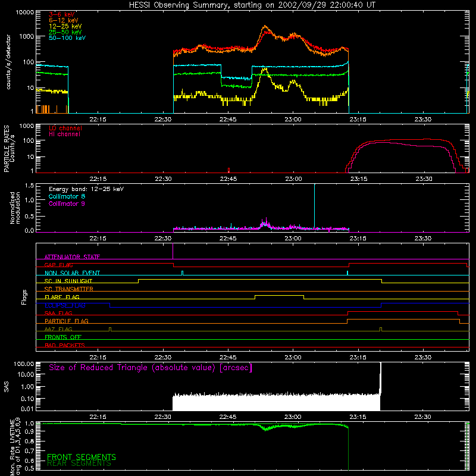Click the livetime dip near flare peak

point(266,428)
